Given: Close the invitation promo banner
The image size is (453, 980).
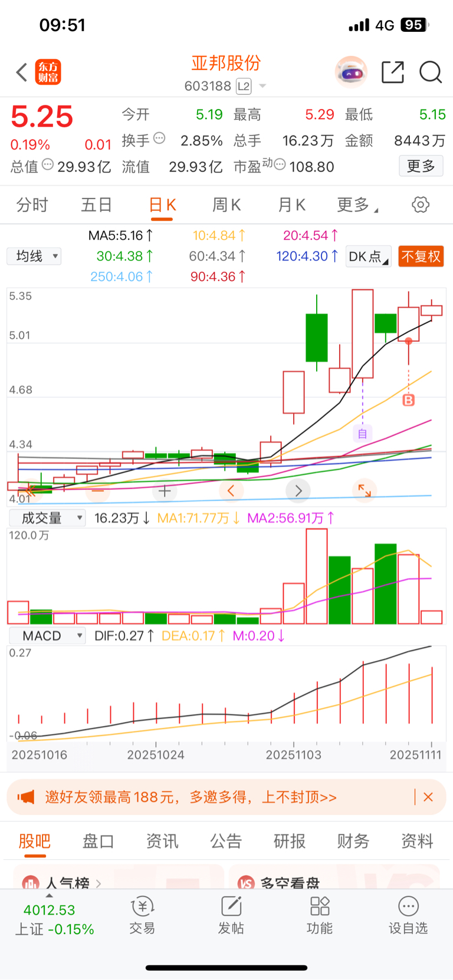Looking at the screenshot, I should click(428, 797).
